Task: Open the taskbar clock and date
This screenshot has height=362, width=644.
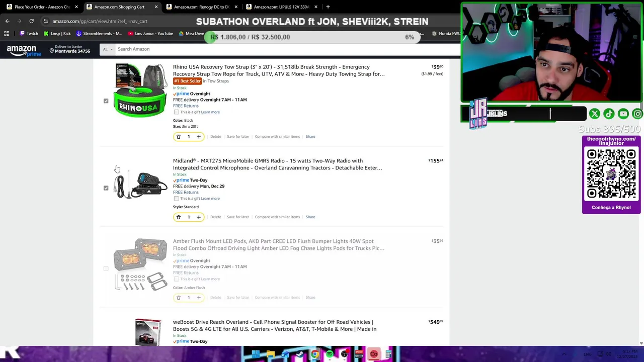Action: (627, 354)
